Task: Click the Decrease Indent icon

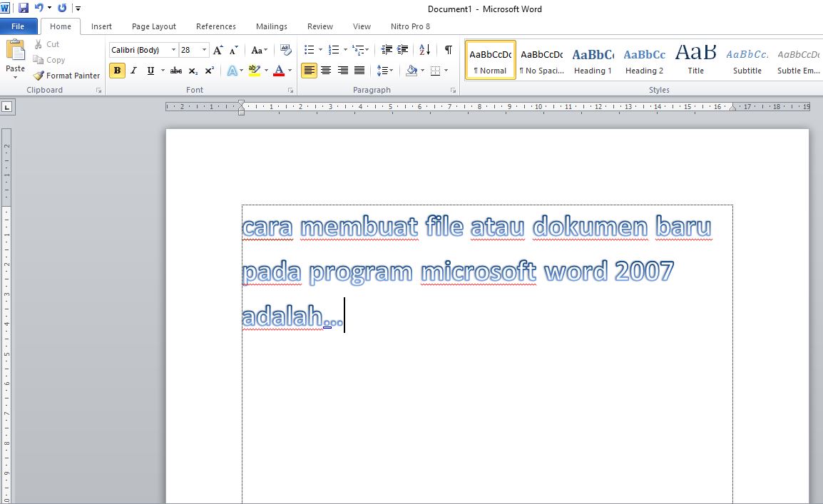Action: coord(387,50)
